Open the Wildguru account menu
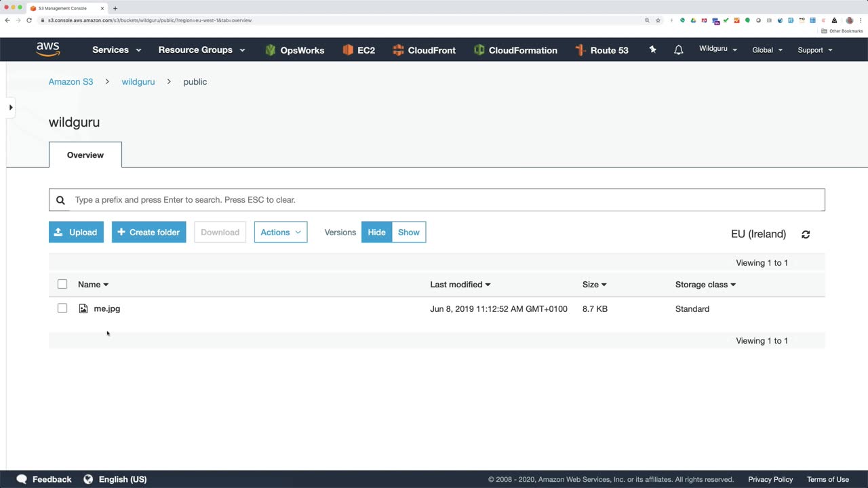868x488 pixels. click(x=718, y=49)
